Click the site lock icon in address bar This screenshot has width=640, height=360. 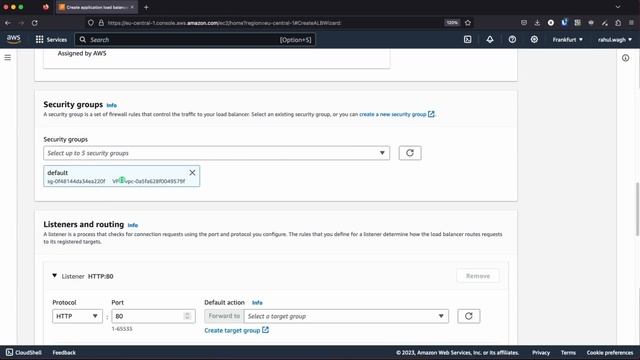coord(101,23)
